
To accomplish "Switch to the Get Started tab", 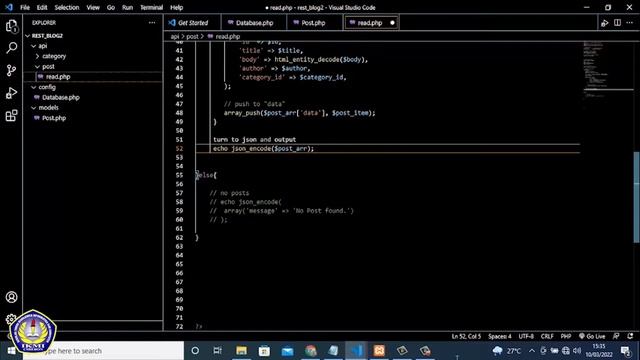I will 192,23.
